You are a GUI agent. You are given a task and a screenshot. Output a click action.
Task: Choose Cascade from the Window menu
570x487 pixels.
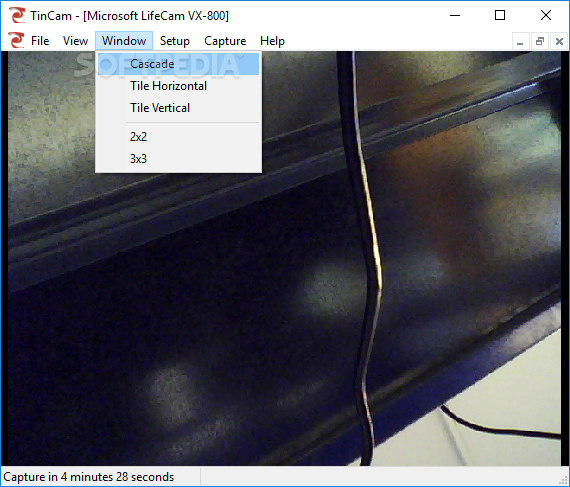(178, 64)
